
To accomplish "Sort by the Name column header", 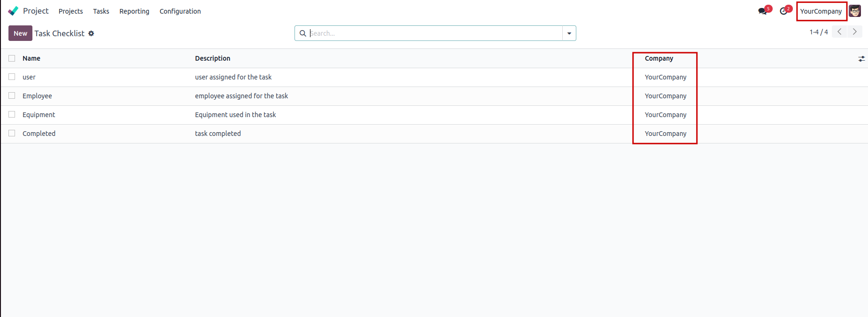I will pyautogui.click(x=31, y=58).
